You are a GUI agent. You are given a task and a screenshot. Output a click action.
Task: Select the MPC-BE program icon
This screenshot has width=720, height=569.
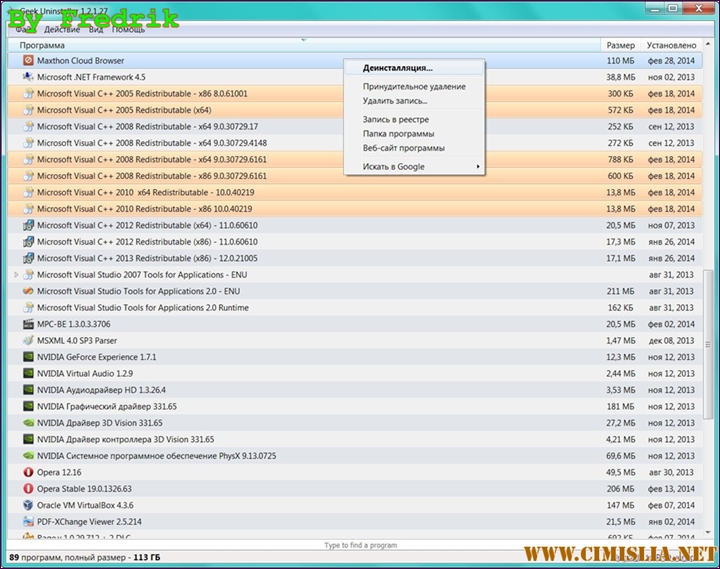[28, 324]
